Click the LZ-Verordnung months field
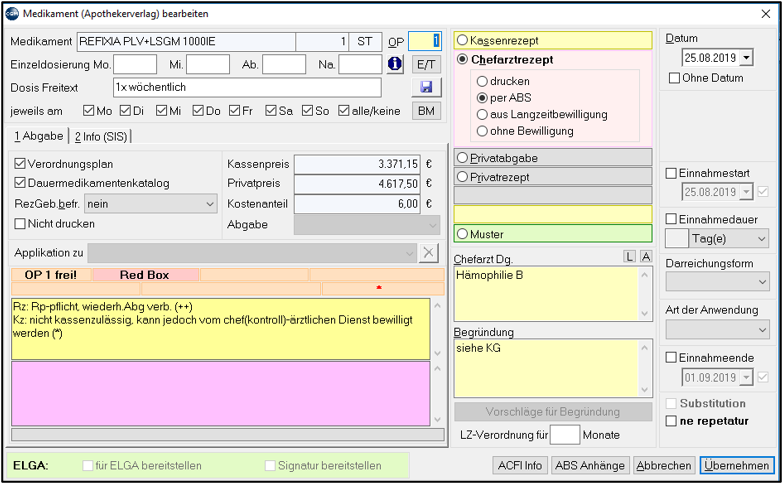The height and width of the screenshot is (484, 783). (565, 435)
